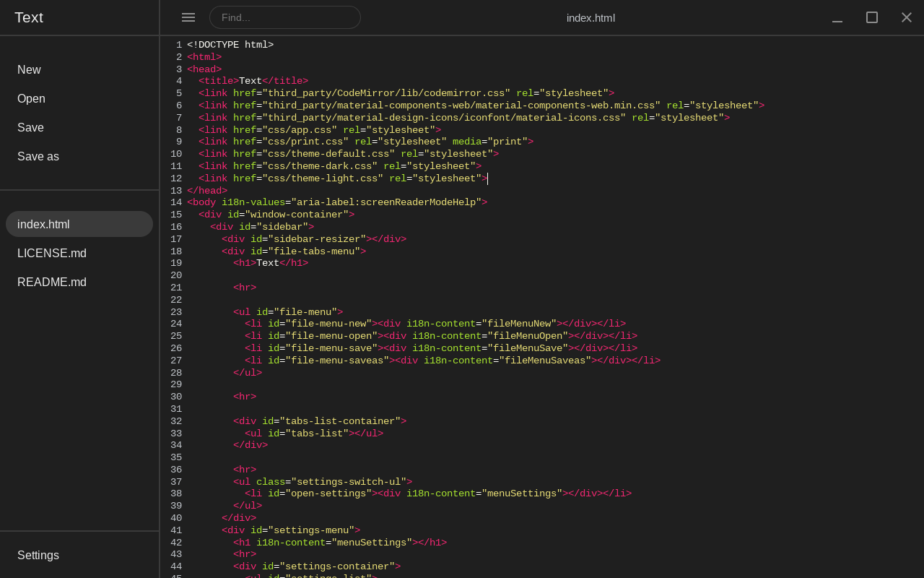Screen dimensions: 924x578
Task: Click the file-menu-new id string on line 24
Action: 328,324
